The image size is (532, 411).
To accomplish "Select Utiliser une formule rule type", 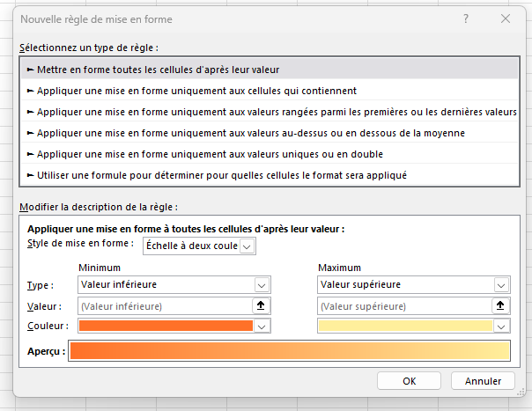I will (x=220, y=175).
